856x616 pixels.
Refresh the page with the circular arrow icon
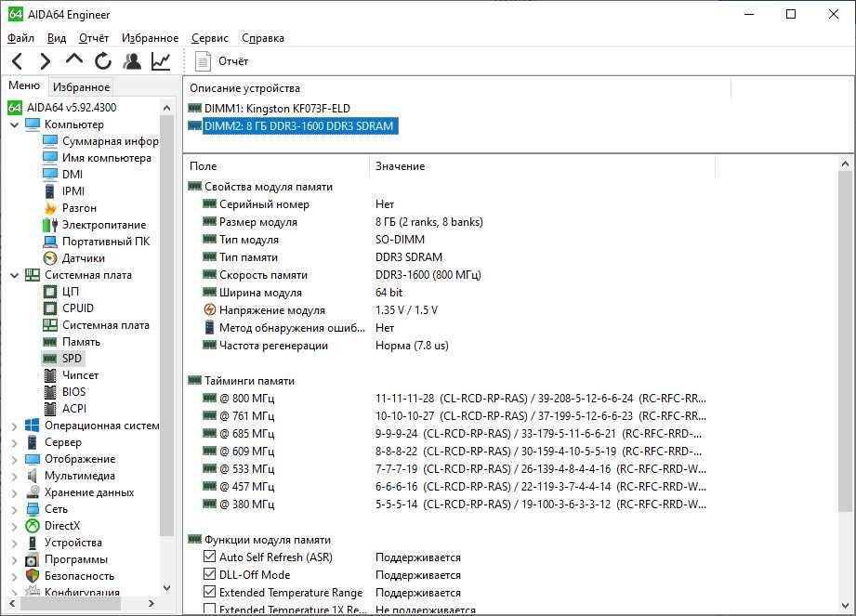click(102, 61)
